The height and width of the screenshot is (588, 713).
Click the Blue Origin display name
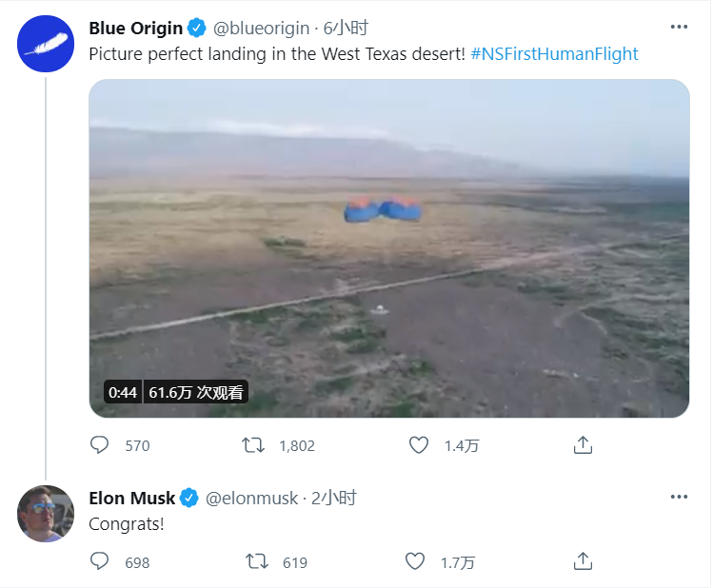(x=135, y=29)
